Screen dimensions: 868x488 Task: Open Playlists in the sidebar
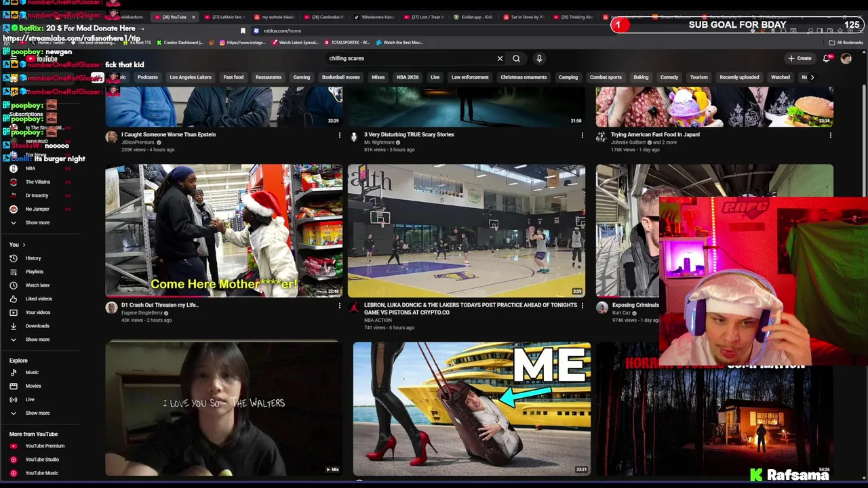pos(34,272)
